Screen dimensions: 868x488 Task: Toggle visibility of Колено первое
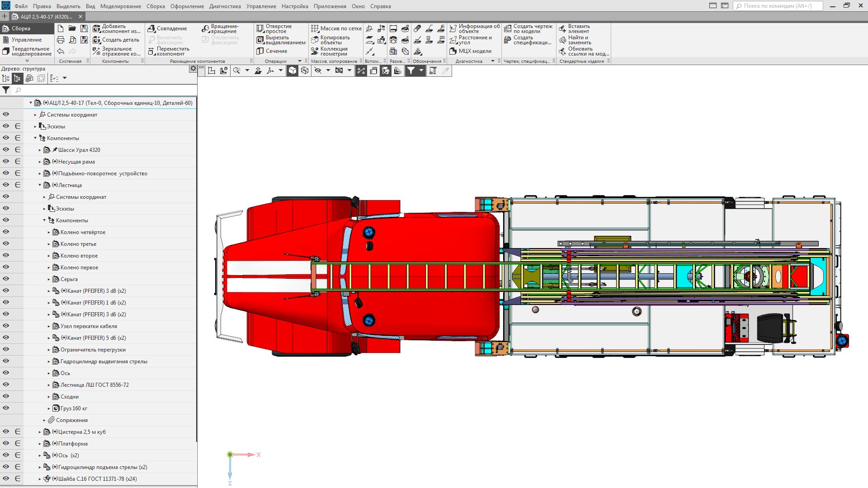click(x=6, y=267)
